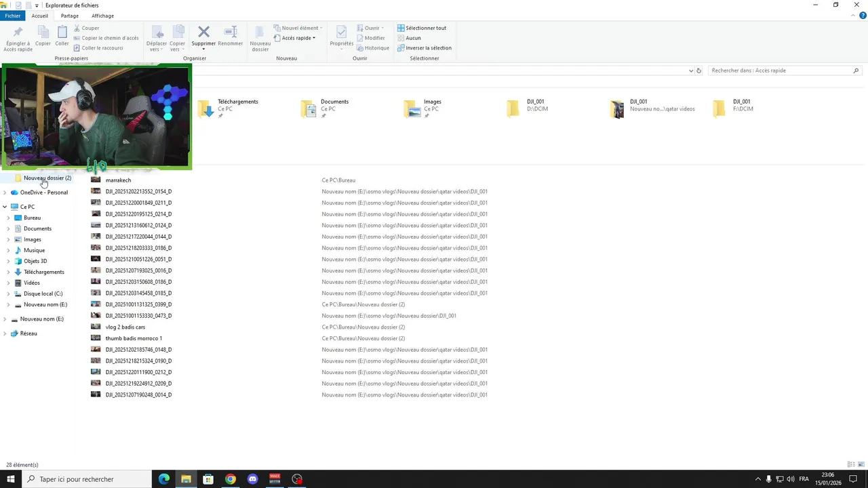Select Disque local (C:) in tree
The height and width of the screenshot is (488, 868).
[x=43, y=293]
